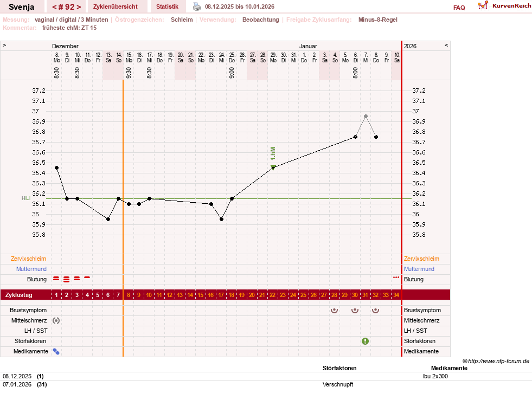This screenshot has width=532, height=400.
Task: Click the Zervixschleim label on the left
Action: pyautogui.click(x=29, y=259)
